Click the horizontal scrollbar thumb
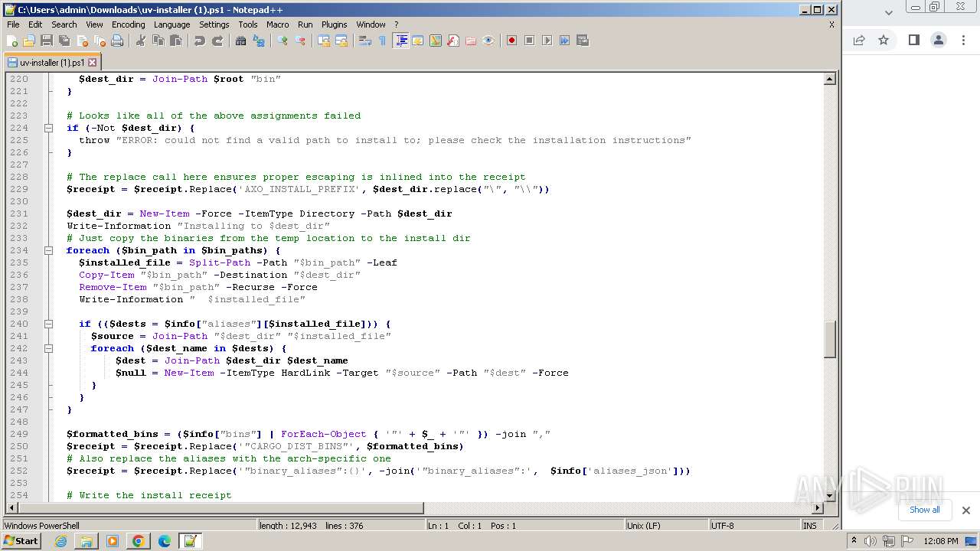The width and height of the screenshot is (980, 551). pos(220,508)
